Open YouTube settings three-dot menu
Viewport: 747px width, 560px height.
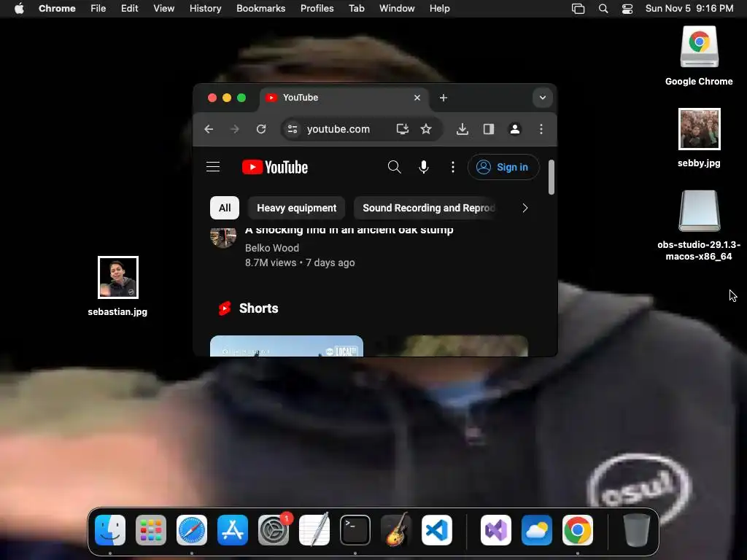[x=452, y=167]
